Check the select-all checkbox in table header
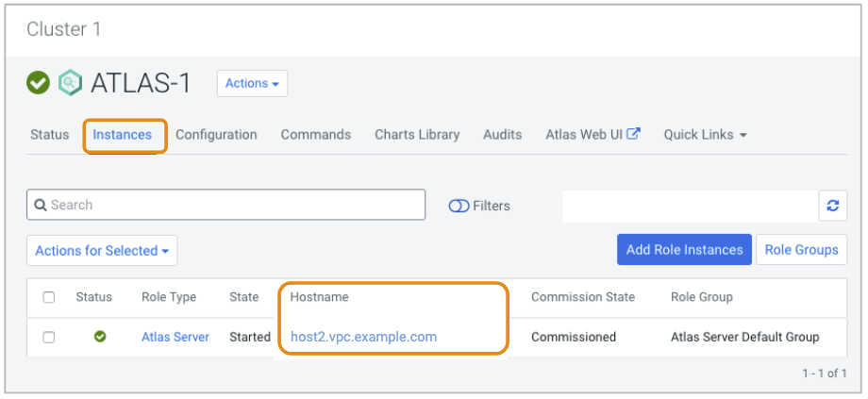The image size is (868, 399). pos(49,297)
